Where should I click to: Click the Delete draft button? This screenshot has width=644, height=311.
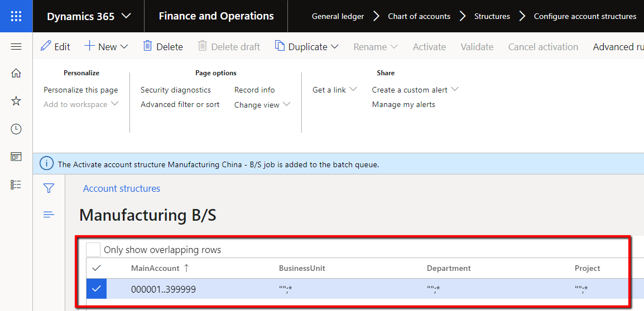coord(229,46)
